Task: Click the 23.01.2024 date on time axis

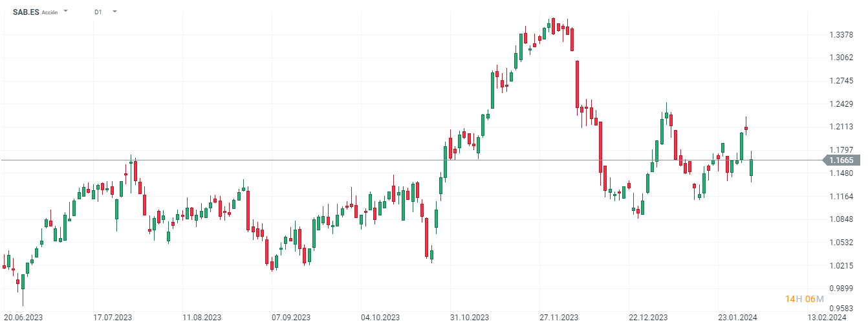Action: (737, 318)
